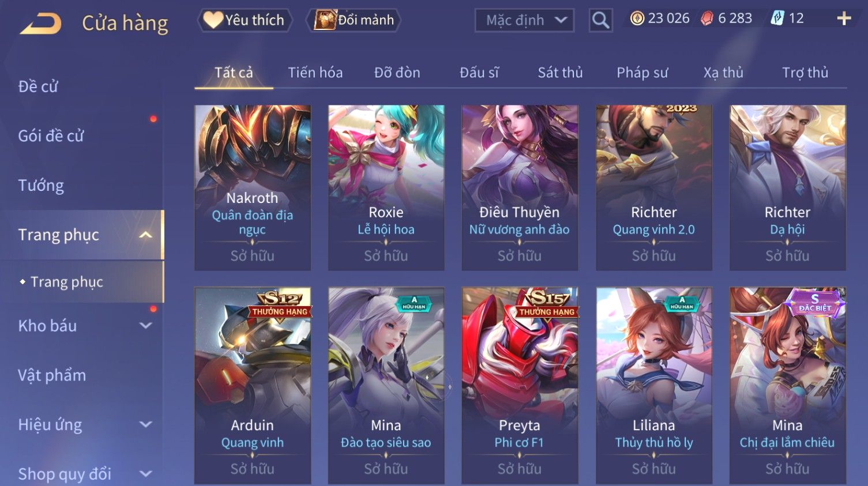Tap the red gem balance icon

(x=707, y=18)
